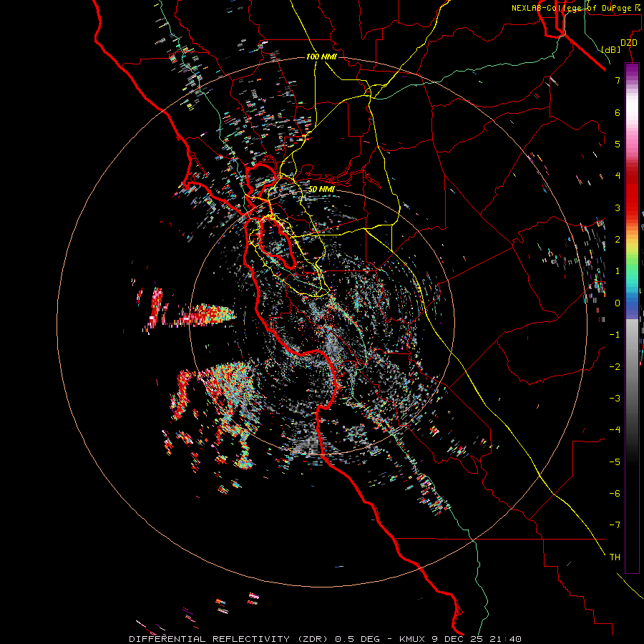Click "DIFFERENTIAL REFLECTIVITY" in the bottom caption

210,639
